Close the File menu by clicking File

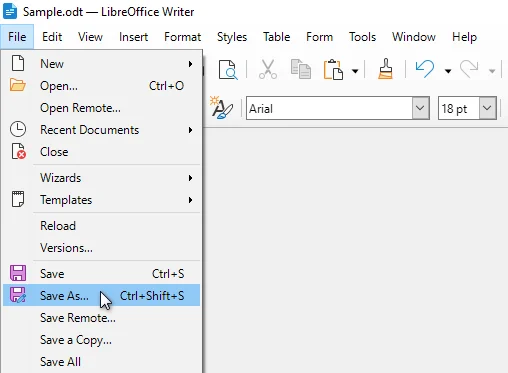coord(17,37)
